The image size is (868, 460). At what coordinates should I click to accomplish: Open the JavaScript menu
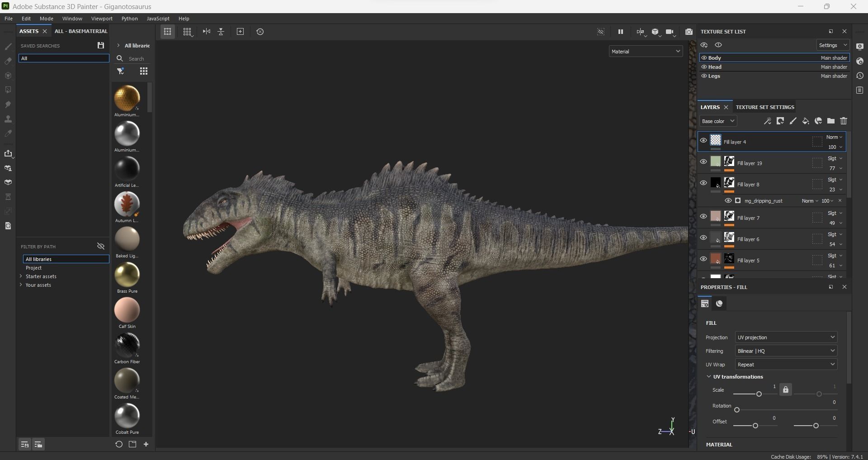(158, 19)
